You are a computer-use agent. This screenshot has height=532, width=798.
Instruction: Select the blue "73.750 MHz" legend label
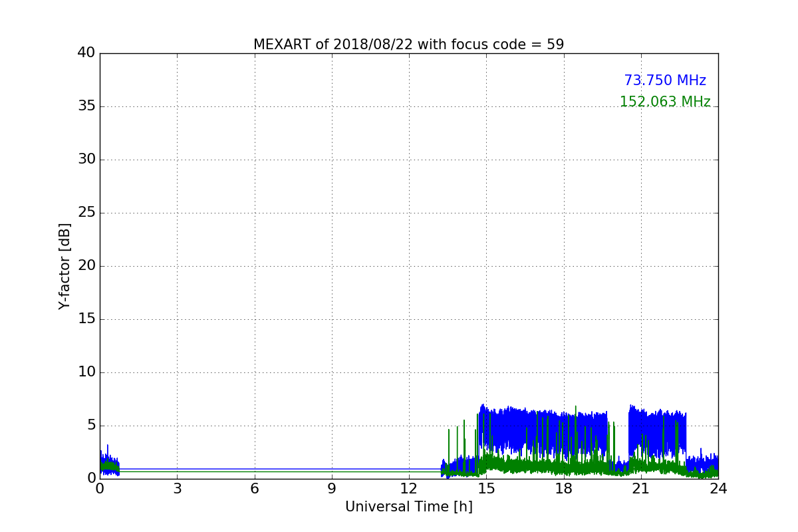click(x=665, y=80)
